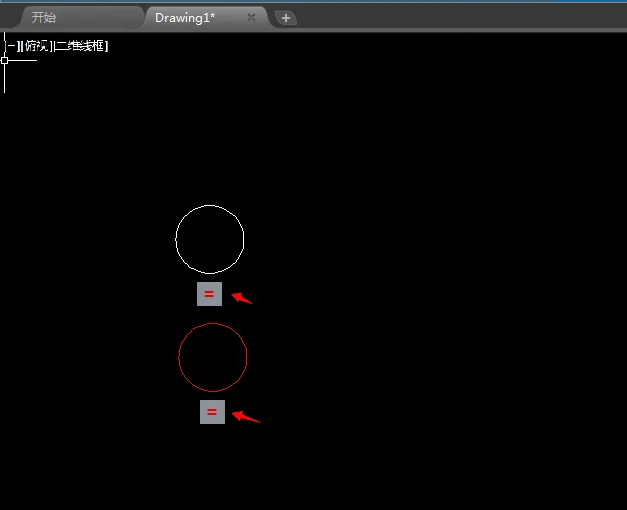
Task: Click the equal constraint icon below red circle
Action: (212, 412)
